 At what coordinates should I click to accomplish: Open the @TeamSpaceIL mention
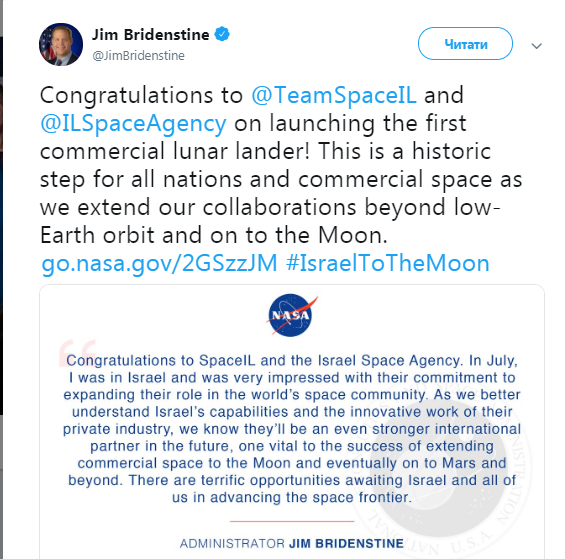[x=334, y=95]
